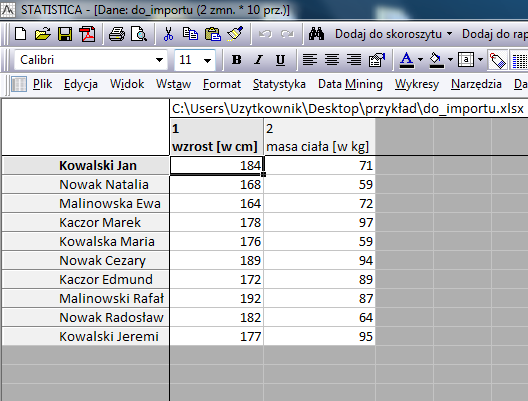Toggle underline formatting
The height and width of the screenshot is (401, 528).
coord(280,60)
